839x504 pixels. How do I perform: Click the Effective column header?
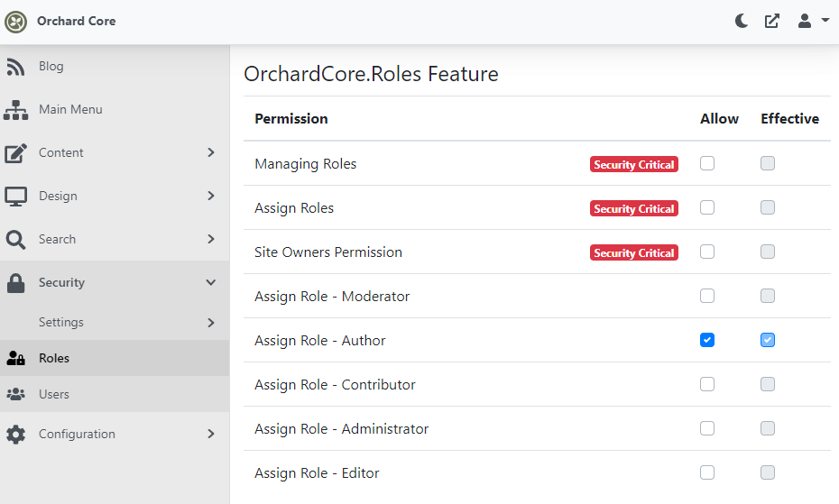coord(789,119)
